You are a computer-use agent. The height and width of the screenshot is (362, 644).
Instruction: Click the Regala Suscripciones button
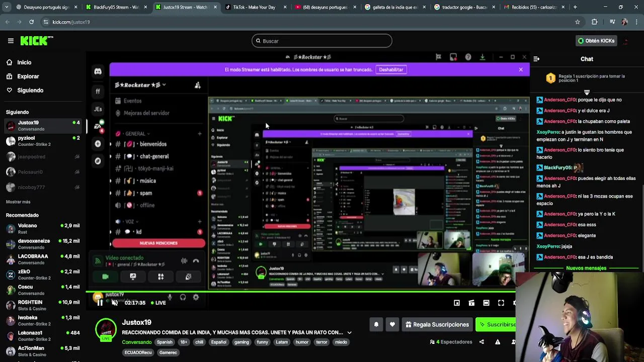[437, 325]
